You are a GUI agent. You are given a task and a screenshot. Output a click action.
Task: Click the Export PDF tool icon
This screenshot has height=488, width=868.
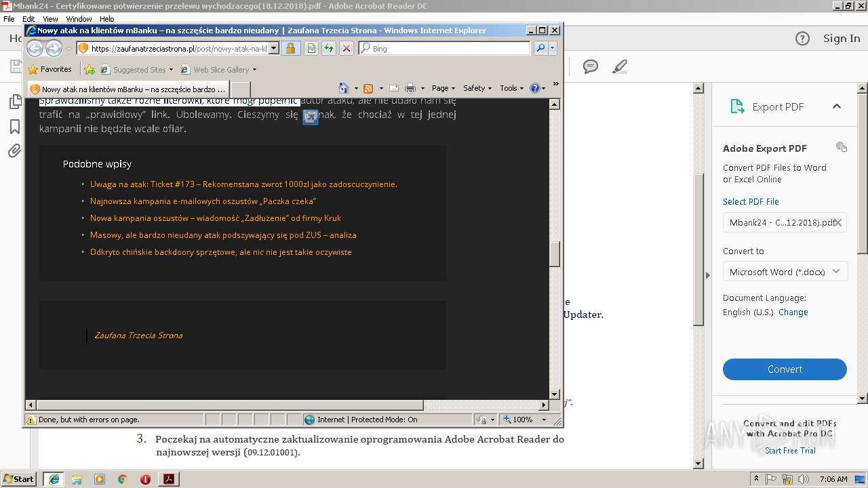pos(737,106)
